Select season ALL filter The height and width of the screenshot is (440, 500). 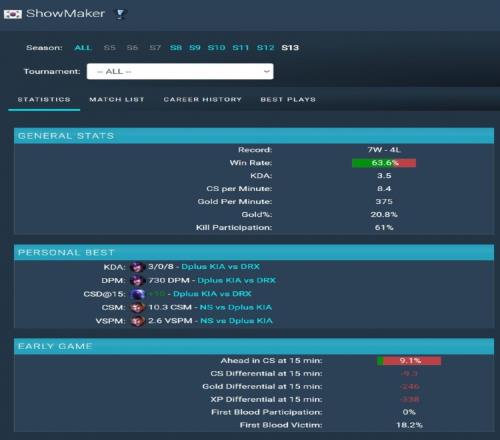[x=83, y=48]
